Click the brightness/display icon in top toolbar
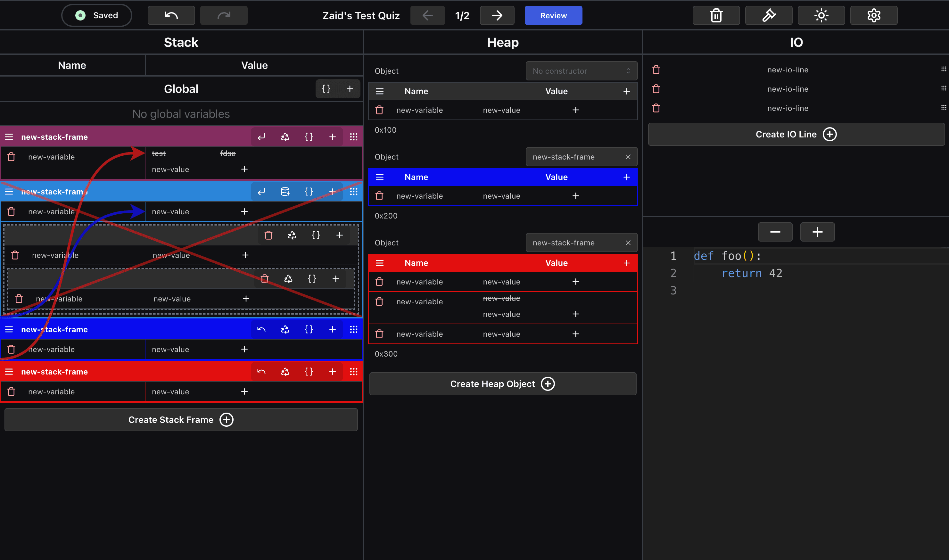This screenshot has height=560, width=949. (821, 15)
